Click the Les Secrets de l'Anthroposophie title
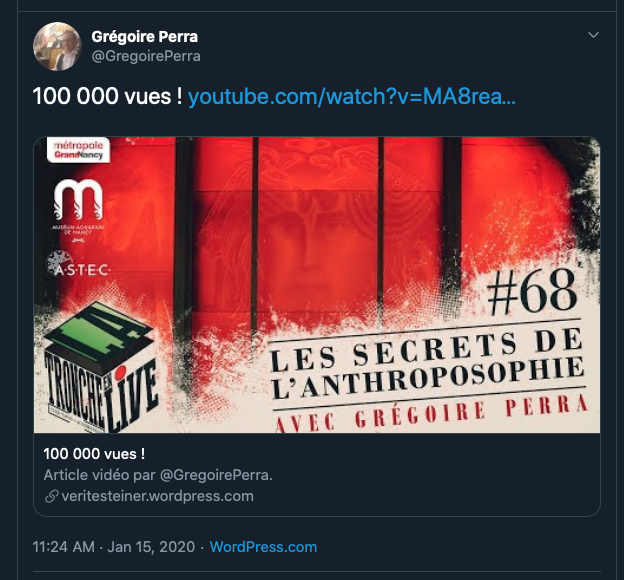 (427, 365)
